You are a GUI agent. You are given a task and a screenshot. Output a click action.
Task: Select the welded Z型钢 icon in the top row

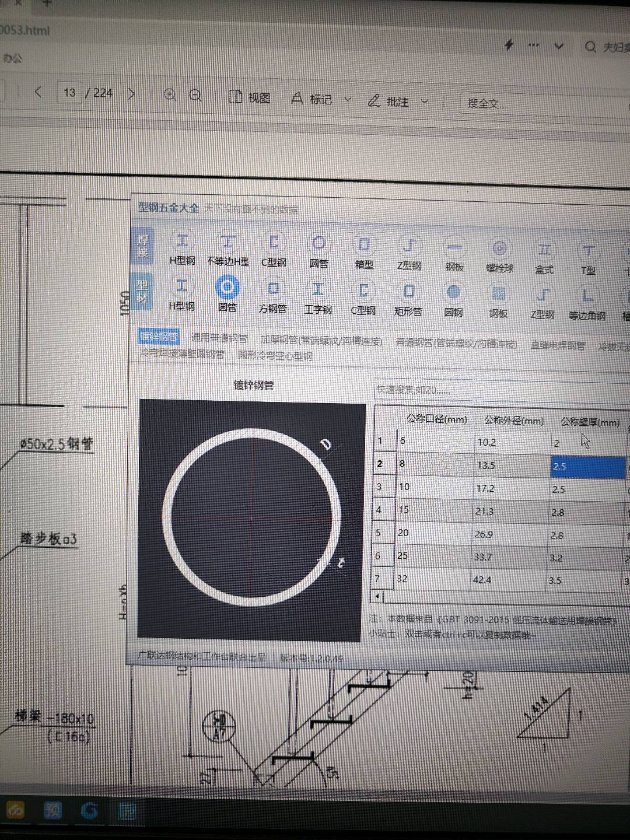[x=409, y=254]
